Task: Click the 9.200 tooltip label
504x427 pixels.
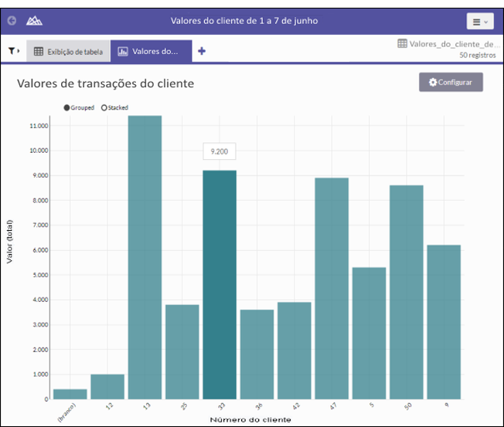Action: coord(219,151)
